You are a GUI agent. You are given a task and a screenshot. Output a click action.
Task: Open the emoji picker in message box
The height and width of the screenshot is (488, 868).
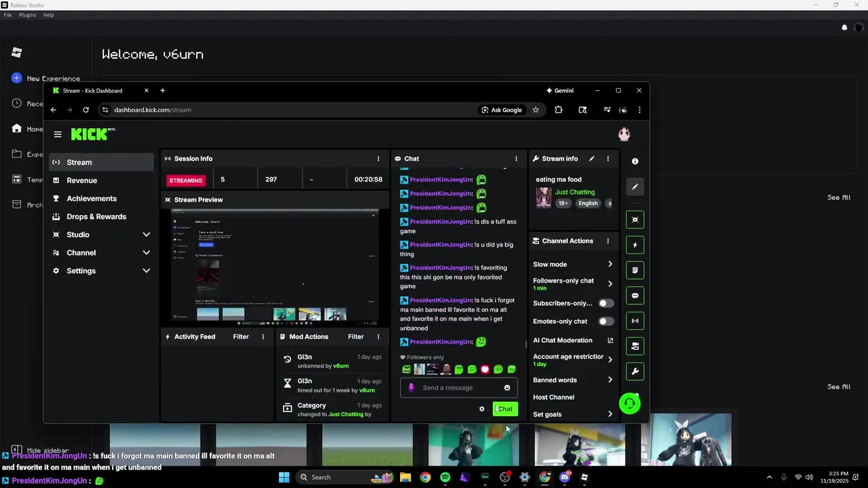coord(507,388)
